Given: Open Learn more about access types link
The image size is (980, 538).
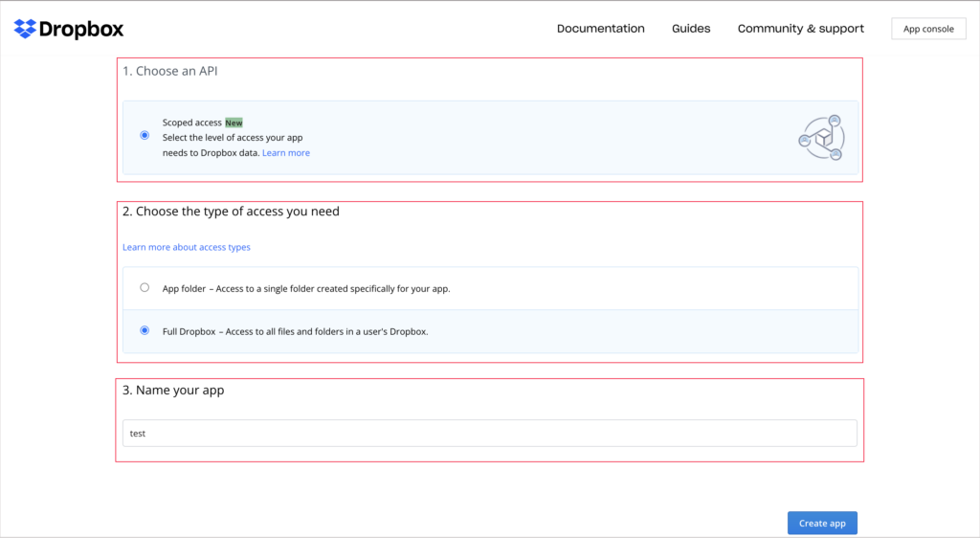Looking at the screenshot, I should 187,247.
